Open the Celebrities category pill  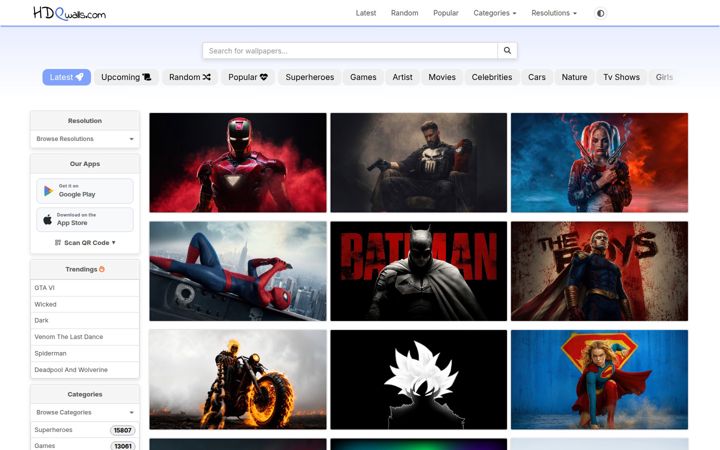(491, 77)
